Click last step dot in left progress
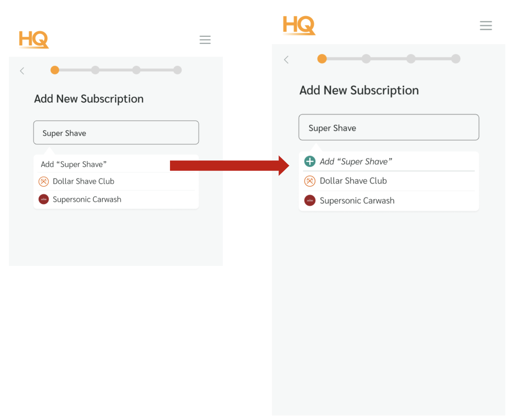This screenshot has height=420, width=508. click(177, 70)
